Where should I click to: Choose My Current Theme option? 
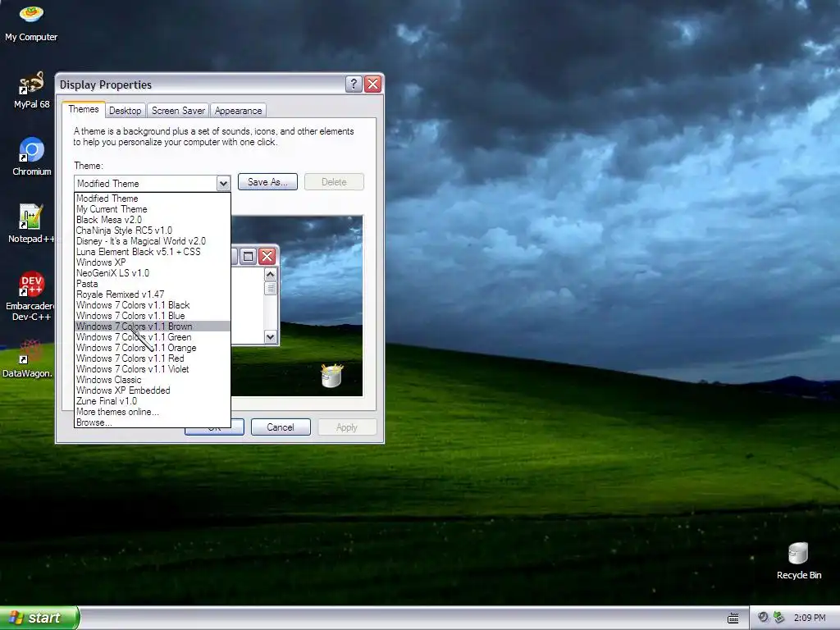[x=152, y=209]
